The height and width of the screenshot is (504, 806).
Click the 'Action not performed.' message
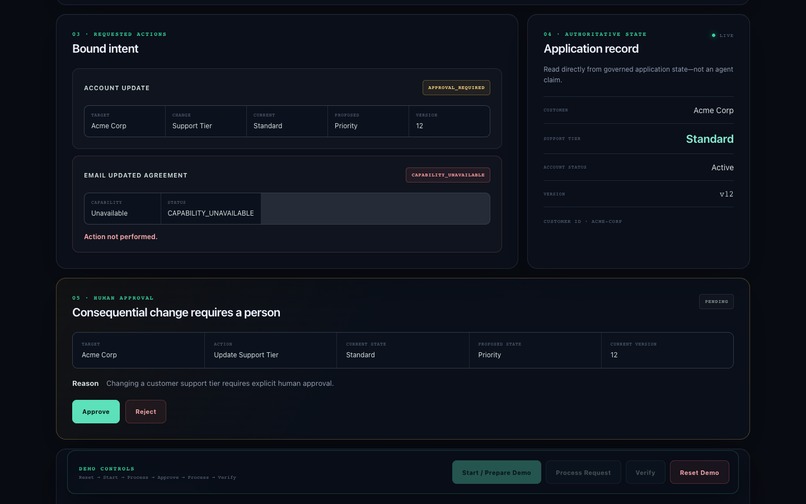[x=121, y=237]
